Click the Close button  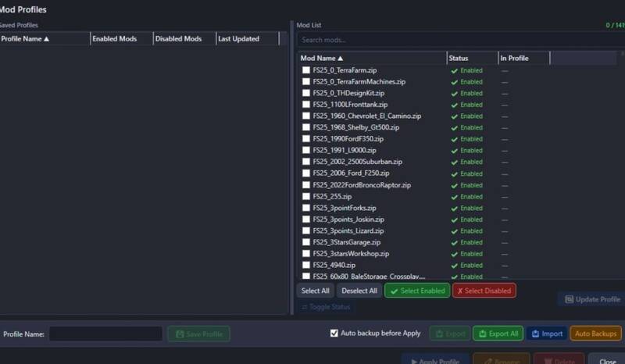(607, 360)
